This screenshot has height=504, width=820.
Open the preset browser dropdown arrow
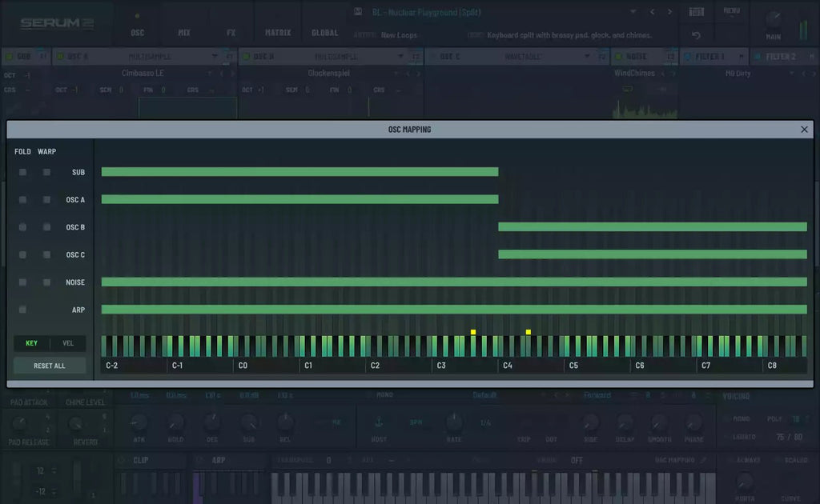(633, 12)
